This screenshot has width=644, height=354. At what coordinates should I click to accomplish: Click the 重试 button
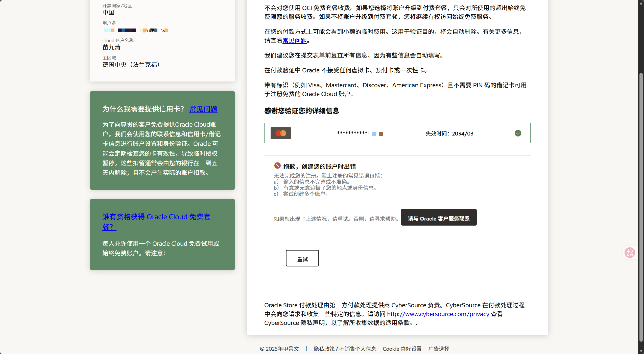point(302,258)
